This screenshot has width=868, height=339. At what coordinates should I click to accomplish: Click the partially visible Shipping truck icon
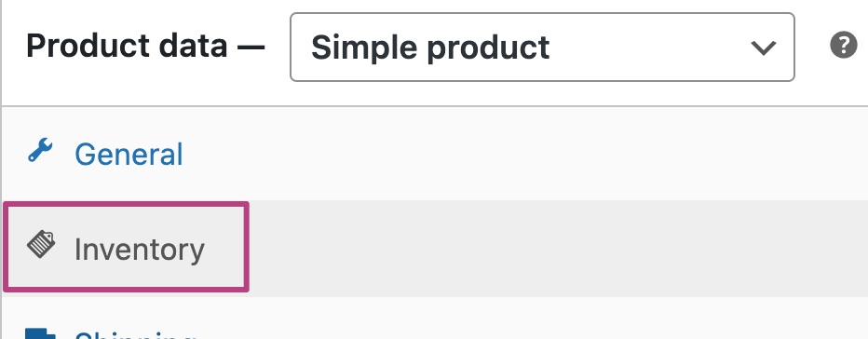click(x=41, y=333)
